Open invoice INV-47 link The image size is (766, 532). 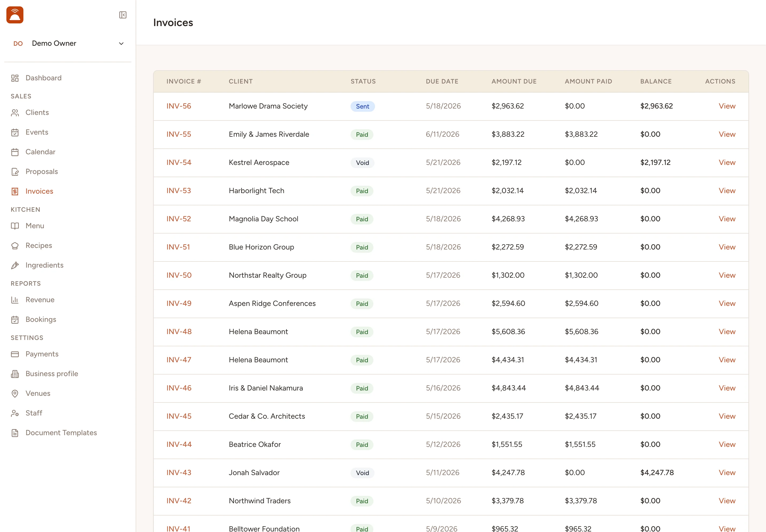click(x=179, y=360)
